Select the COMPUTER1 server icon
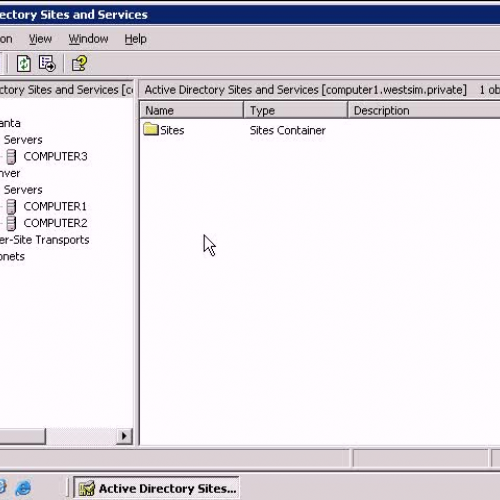Screen dimensions: 500x500 [x=11, y=206]
